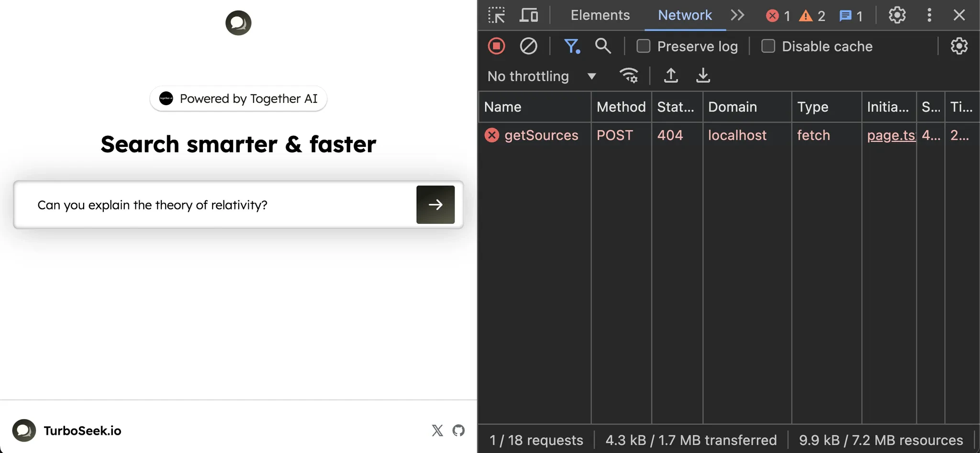
Task: Open network conditions wifi icon
Action: [x=629, y=76]
